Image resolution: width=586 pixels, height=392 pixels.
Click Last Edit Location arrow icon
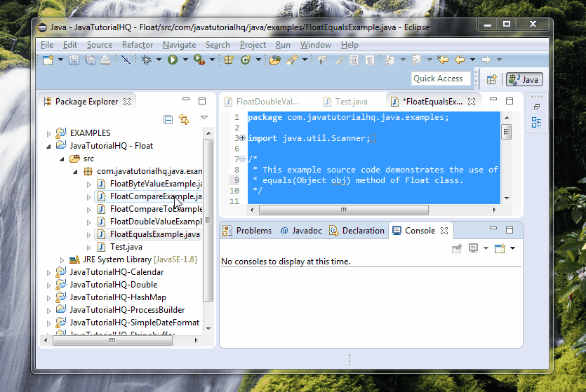tap(443, 60)
